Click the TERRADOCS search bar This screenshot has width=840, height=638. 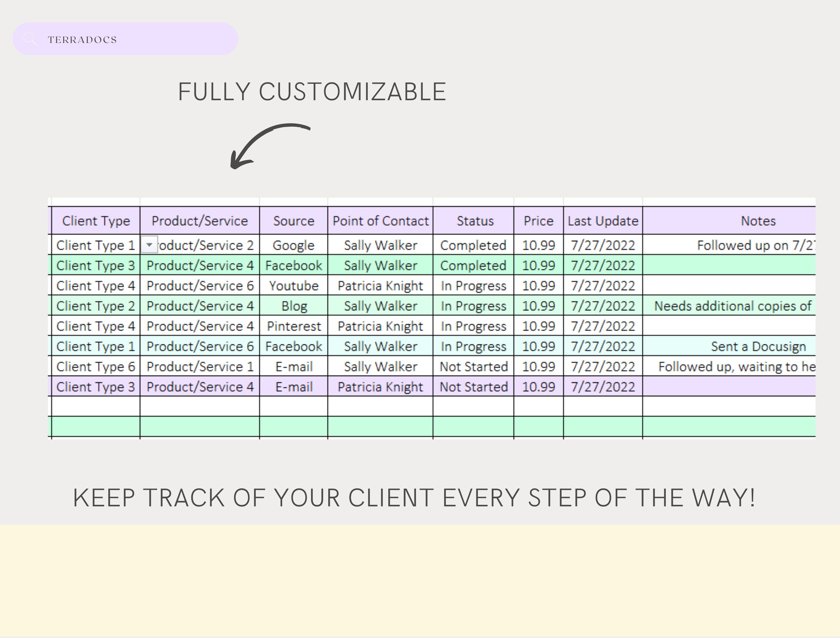[x=125, y=39]
